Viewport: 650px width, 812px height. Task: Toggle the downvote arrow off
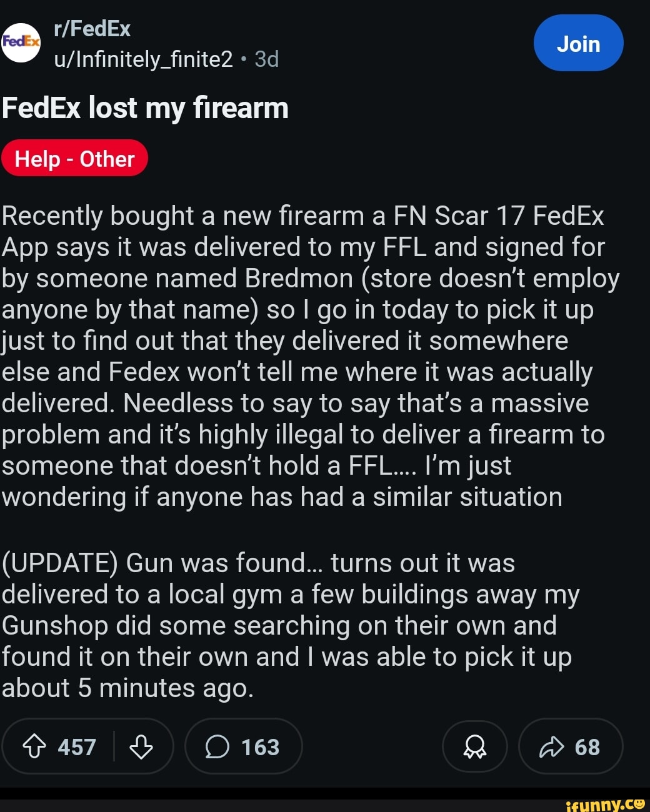[x=141, y=746]
